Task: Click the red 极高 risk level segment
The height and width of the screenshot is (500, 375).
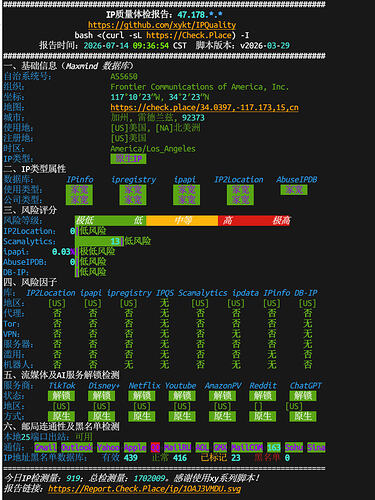Action: coord(281,220)
